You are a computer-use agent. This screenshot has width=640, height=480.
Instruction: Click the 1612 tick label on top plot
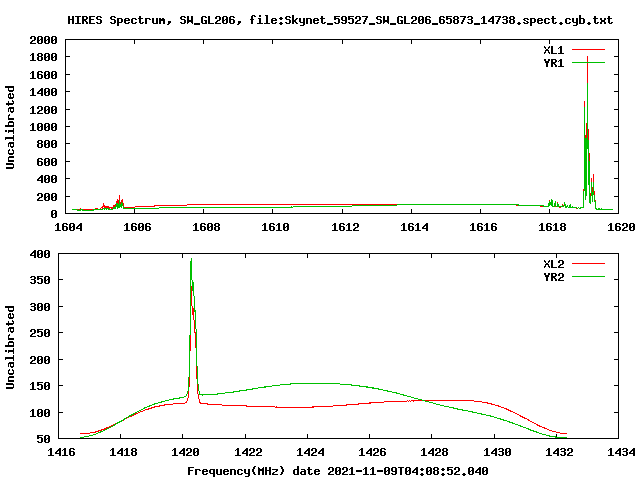pos(345,227)
